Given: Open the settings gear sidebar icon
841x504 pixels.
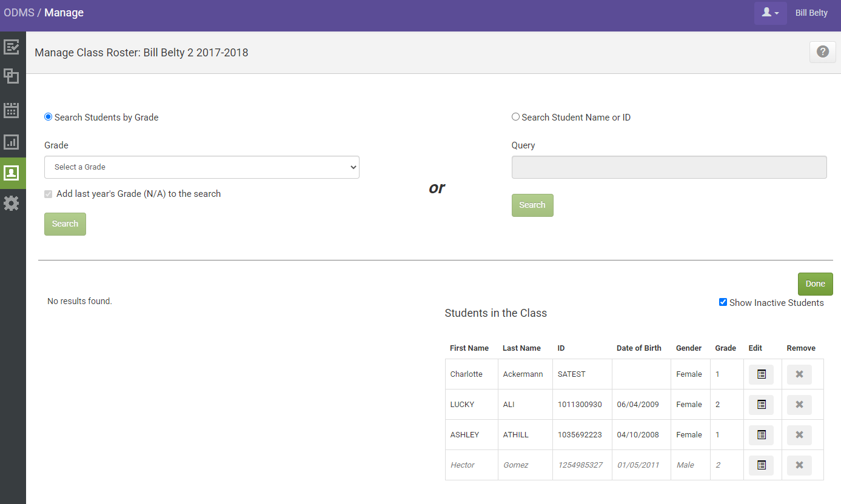Looking at the screenshot, I should point(11,204).
